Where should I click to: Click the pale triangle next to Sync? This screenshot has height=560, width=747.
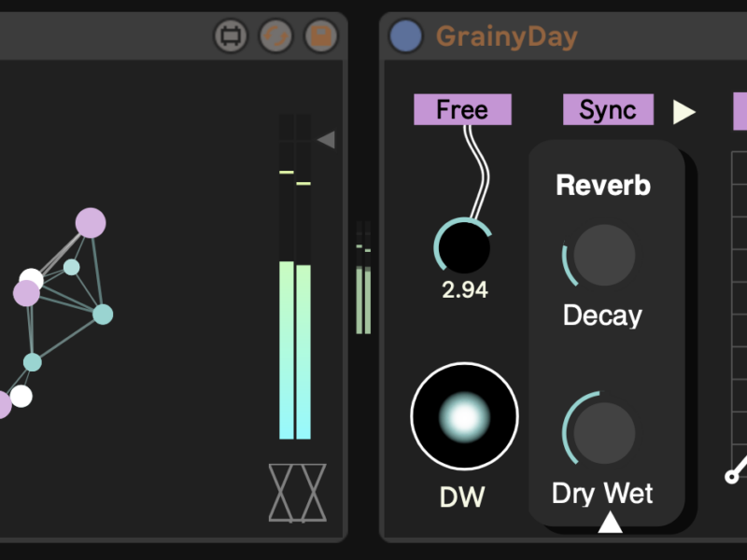click(684, 112)
